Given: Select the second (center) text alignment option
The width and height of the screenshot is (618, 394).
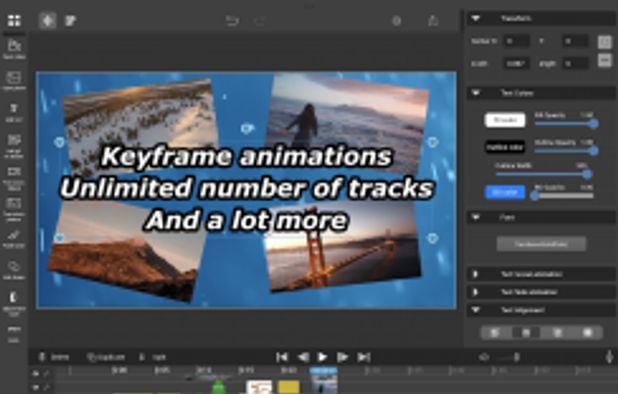Looking at the screenshot, I should 526,333.
